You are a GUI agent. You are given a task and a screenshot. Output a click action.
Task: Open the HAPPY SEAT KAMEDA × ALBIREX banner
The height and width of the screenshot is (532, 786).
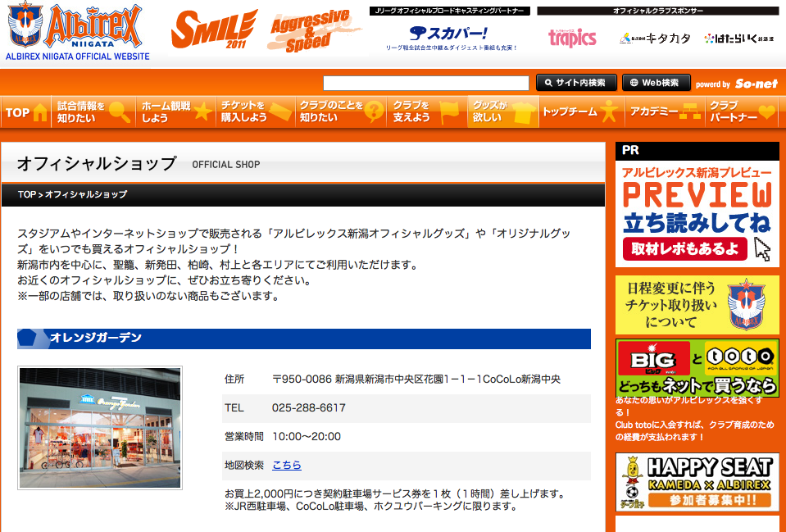697,482
